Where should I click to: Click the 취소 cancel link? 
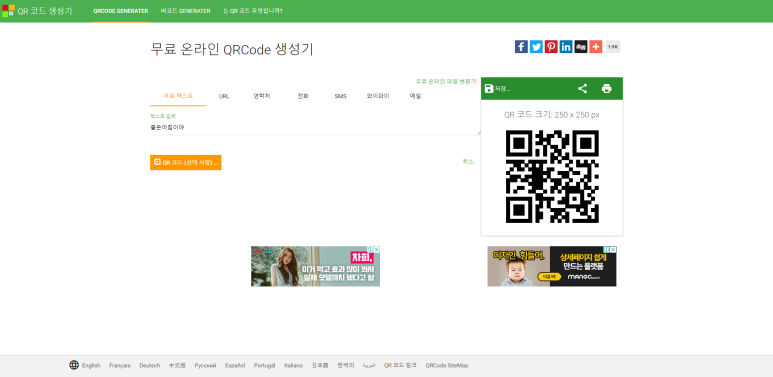[x=468, y=162]
